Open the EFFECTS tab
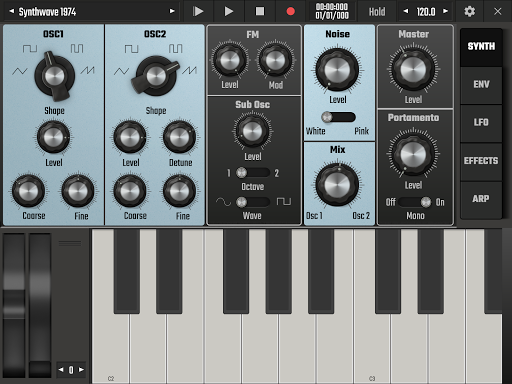The image size is (512, 384). click(481, 161)
